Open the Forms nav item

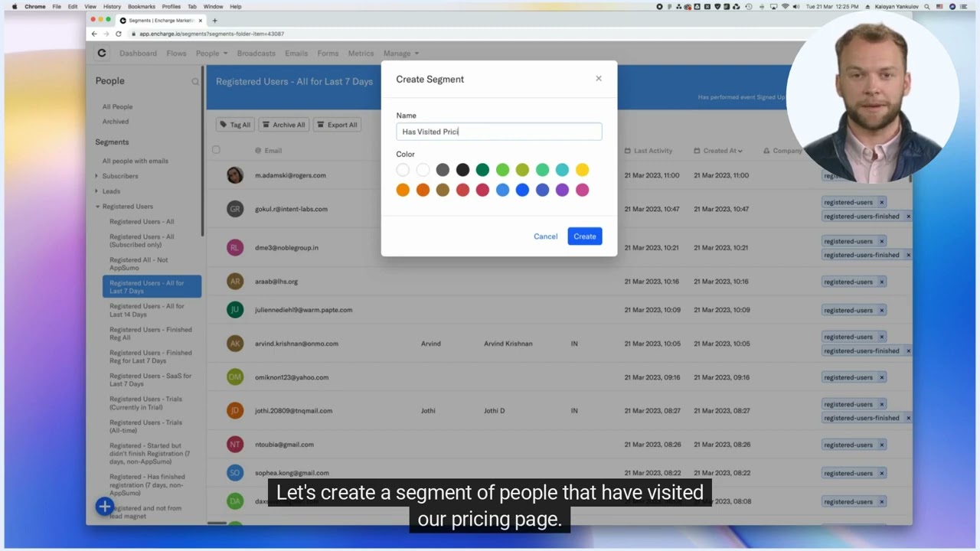[328, 54]
